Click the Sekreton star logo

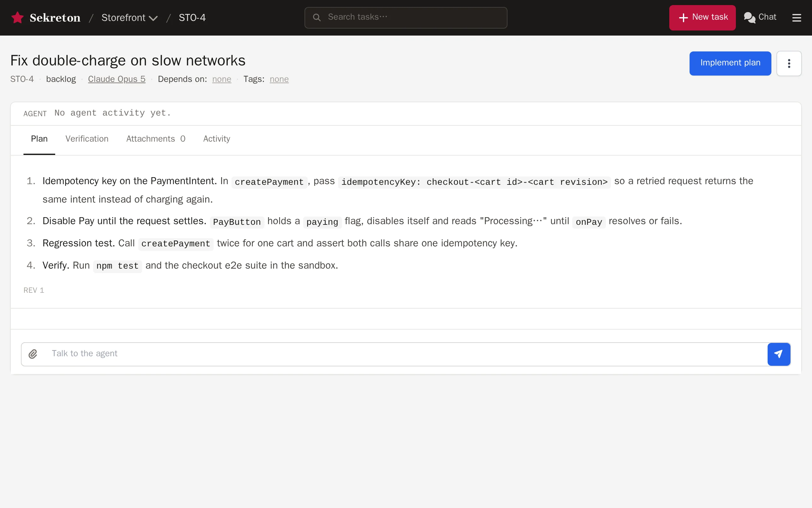click(x=17, y=17)
